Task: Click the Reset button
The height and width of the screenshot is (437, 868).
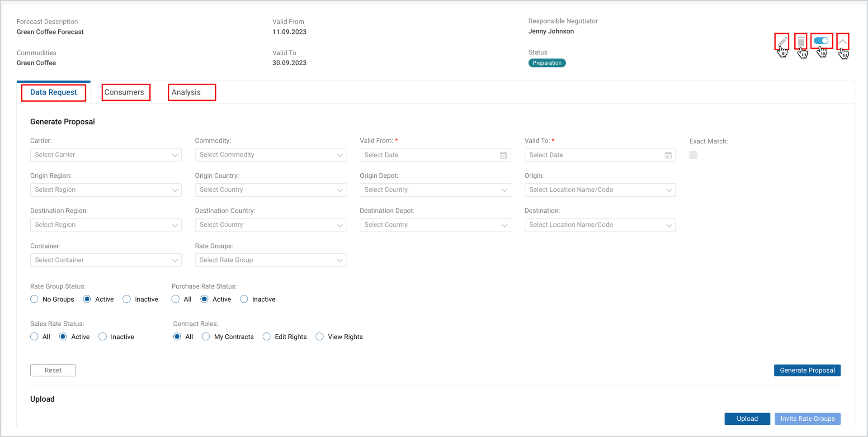Action: click(53, 370)
